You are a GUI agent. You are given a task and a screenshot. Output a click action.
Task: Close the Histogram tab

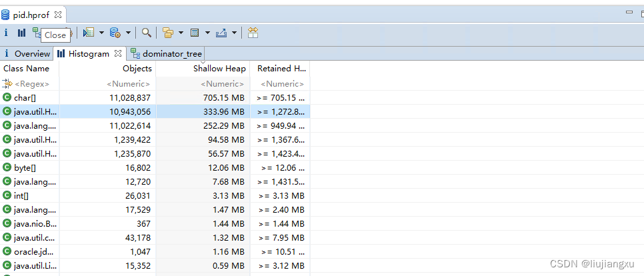[x=118, y=53]
